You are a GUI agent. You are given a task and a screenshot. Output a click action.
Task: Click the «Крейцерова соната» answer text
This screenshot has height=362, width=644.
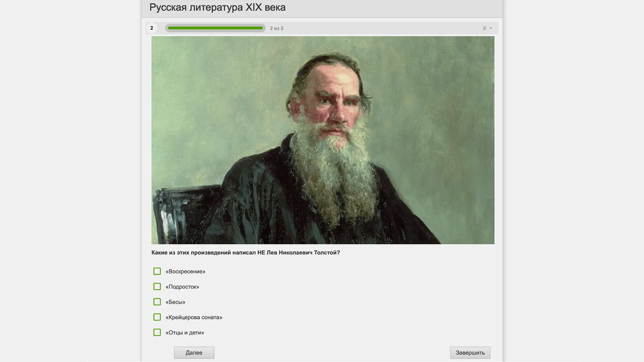[x=194, y=317]
